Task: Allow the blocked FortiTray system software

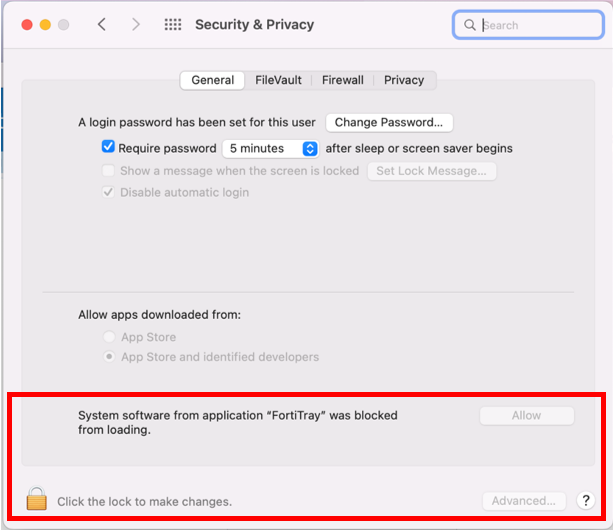Action: [x=527, y=416]
